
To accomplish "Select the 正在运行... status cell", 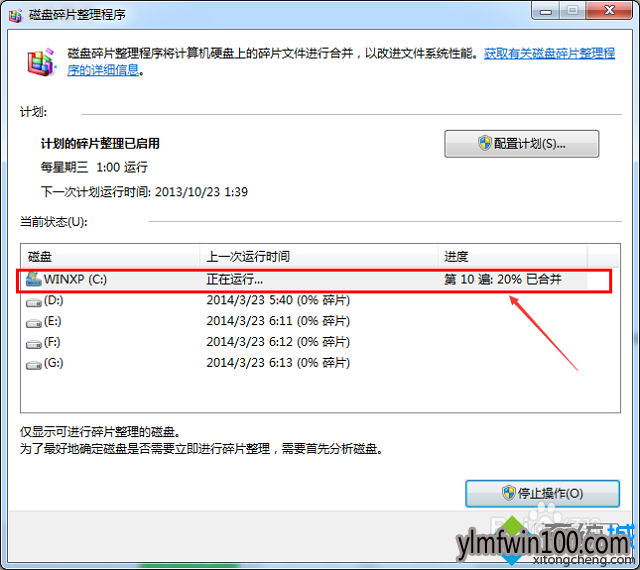I will (x=235, y=280).
